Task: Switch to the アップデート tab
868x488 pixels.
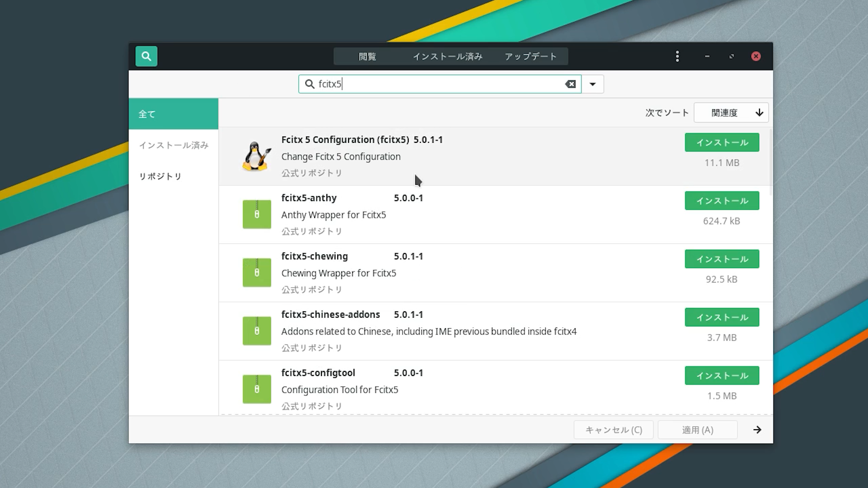Action: click(x=530, y=56)
